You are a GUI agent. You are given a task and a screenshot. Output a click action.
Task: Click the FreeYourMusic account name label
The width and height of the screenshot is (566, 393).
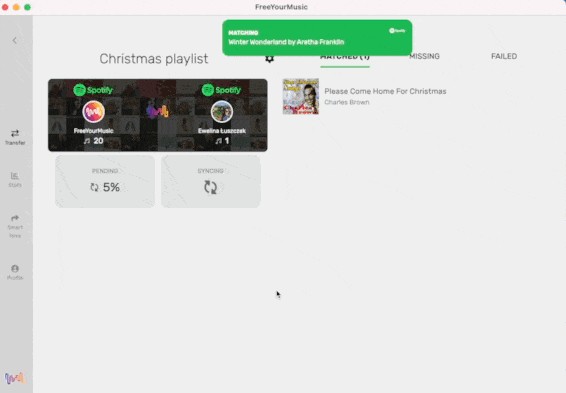coord(93,131)
